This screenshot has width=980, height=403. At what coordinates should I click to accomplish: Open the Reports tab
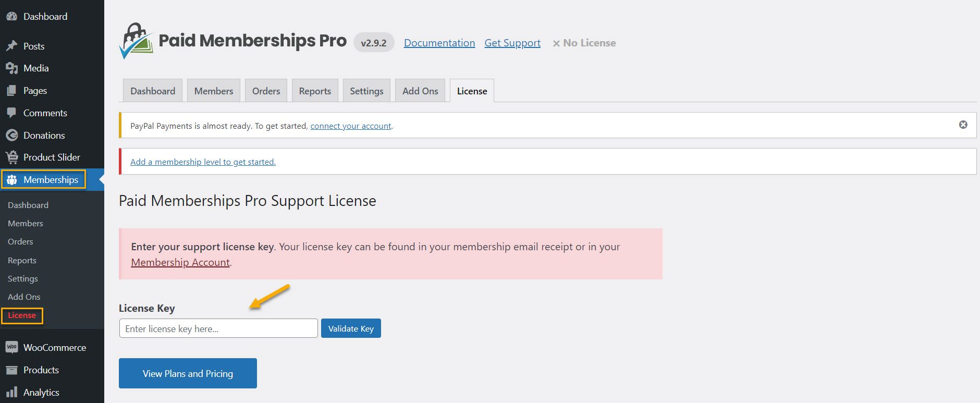pos(315,91)
